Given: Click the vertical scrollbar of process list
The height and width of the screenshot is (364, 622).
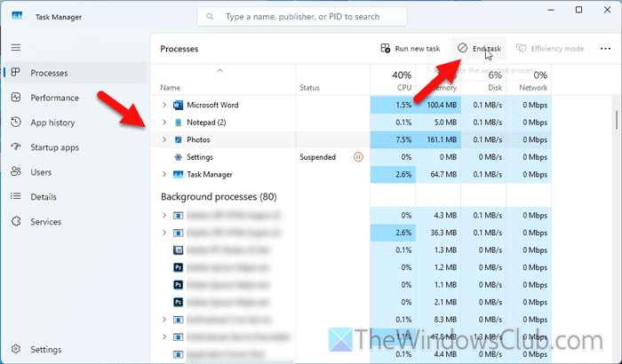Looking at the screenshot, I should [617, 119].
